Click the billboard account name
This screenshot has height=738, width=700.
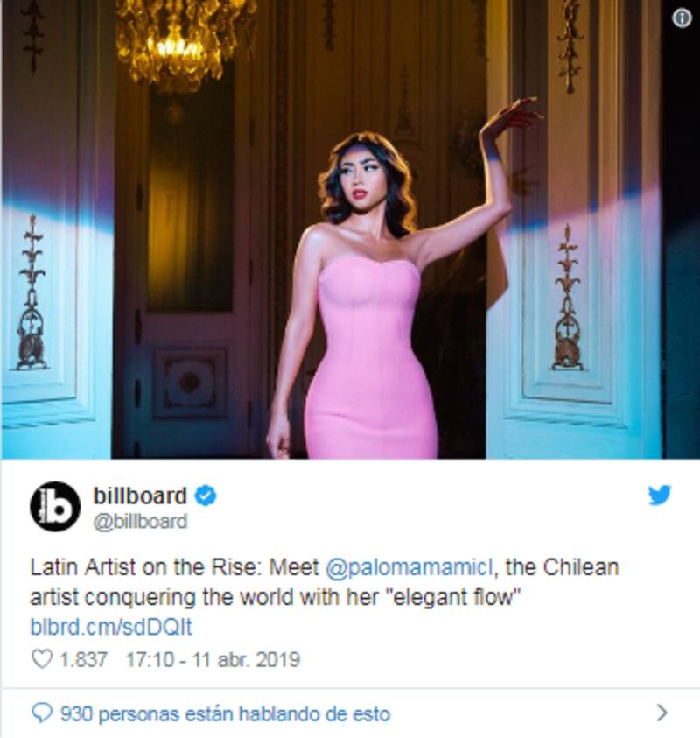(x=140, y=496)
